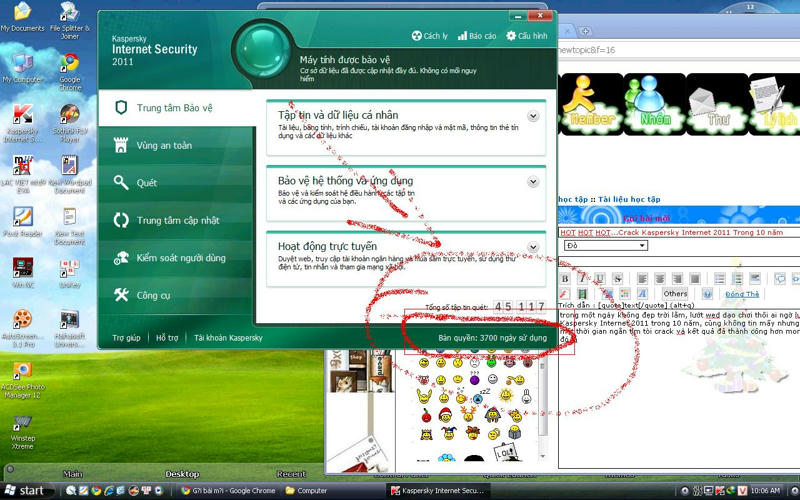Image resolution: width=800 pixels, height=500 pixels.
Task: Click the Windows start button
Action: coord(27,491)
